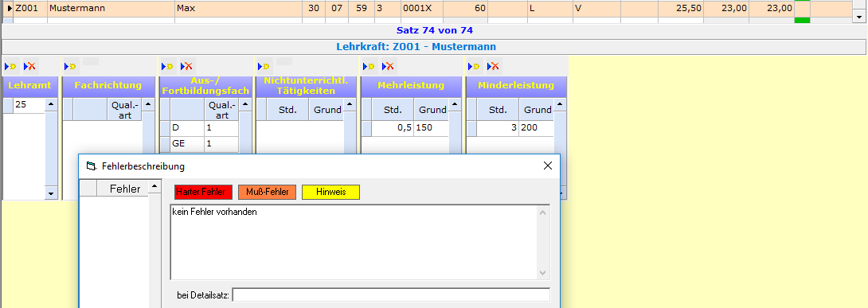Add new Minderleistung entry icon
Viewport: 868px width, 308px height.
tap(475, 66)
